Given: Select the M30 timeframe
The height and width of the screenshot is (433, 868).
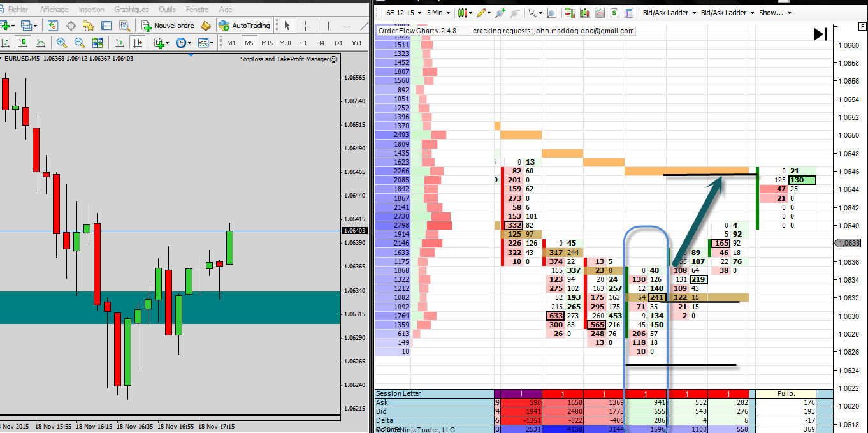Looking at the screenshot, I should click(x=285, y=43).
